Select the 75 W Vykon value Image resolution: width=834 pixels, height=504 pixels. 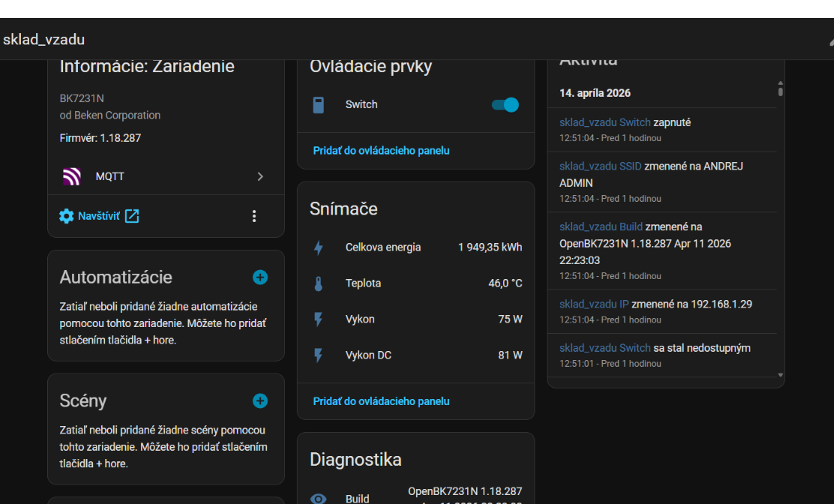tap(510, 319)
